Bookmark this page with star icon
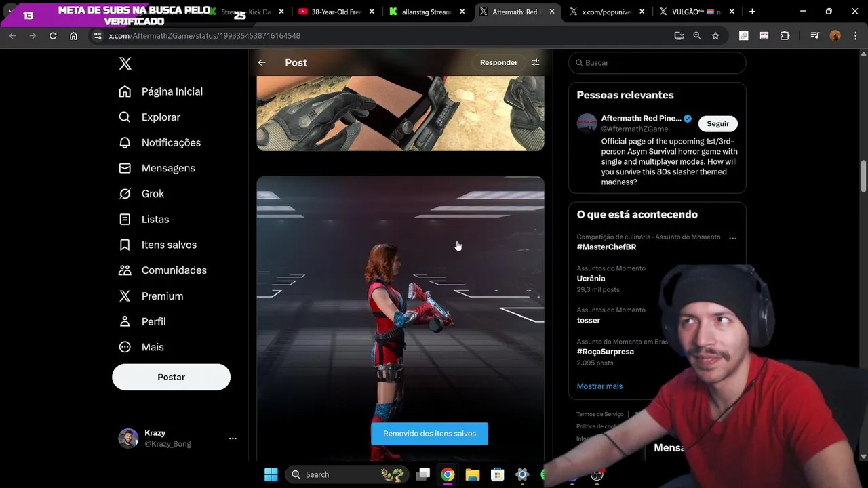Viewport: 868px width, 488px height. click(x=715, y=35)
